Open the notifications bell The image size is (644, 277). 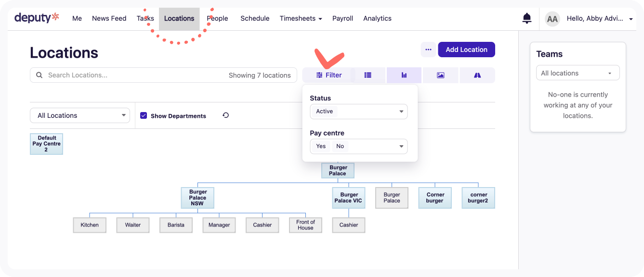527,19
